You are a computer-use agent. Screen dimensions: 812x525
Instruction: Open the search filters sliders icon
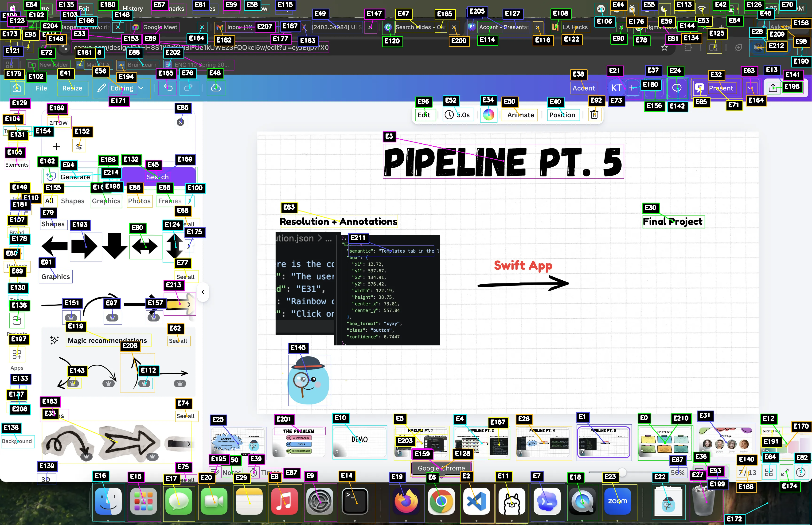point(79,147)
